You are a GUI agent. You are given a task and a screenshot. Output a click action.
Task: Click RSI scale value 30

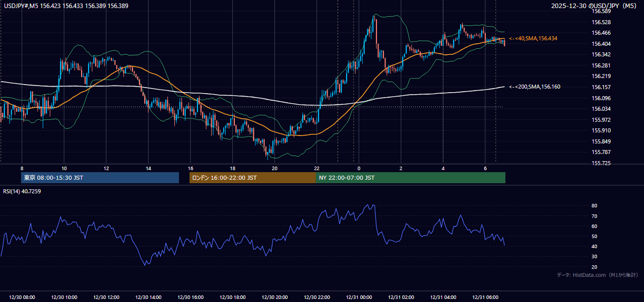tap(594, 257)
